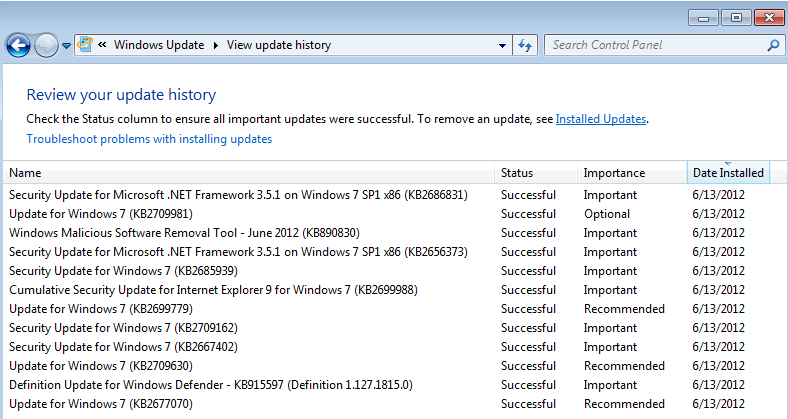Sort by the Date Installed column header

728,173
